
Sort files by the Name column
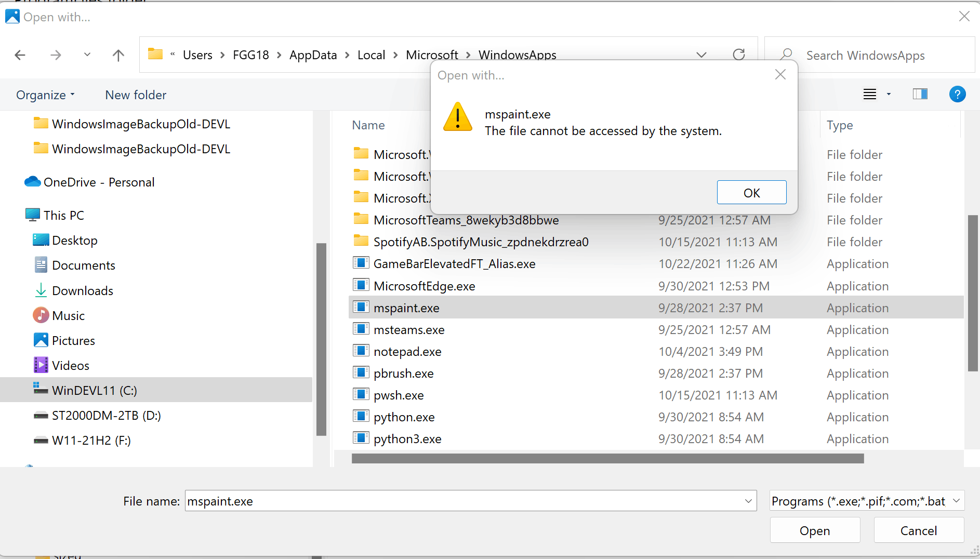tap(368, 125)
